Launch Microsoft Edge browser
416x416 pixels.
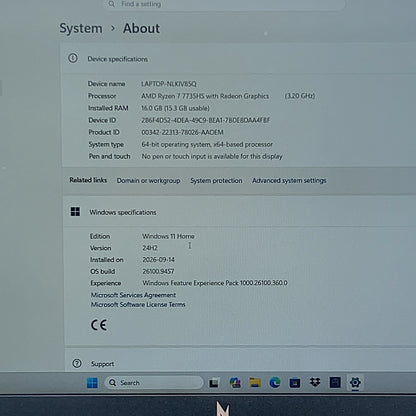tap(275, 383)
